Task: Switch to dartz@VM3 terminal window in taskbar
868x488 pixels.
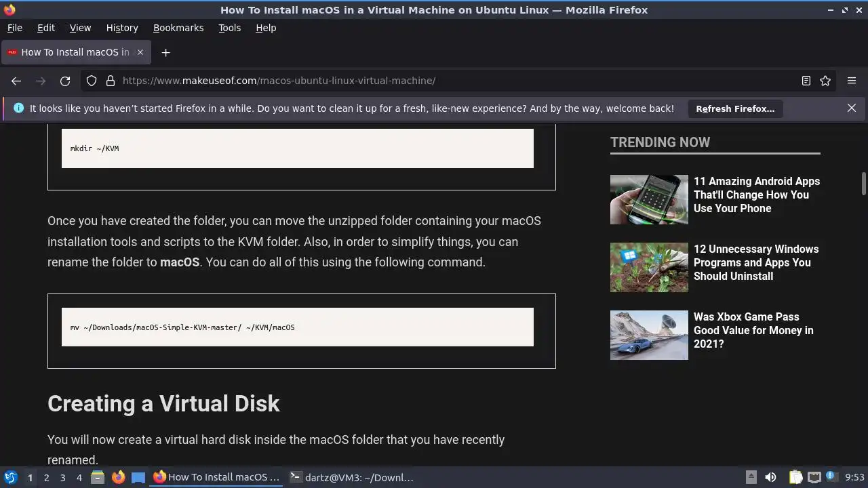Action: pos(352,477)
